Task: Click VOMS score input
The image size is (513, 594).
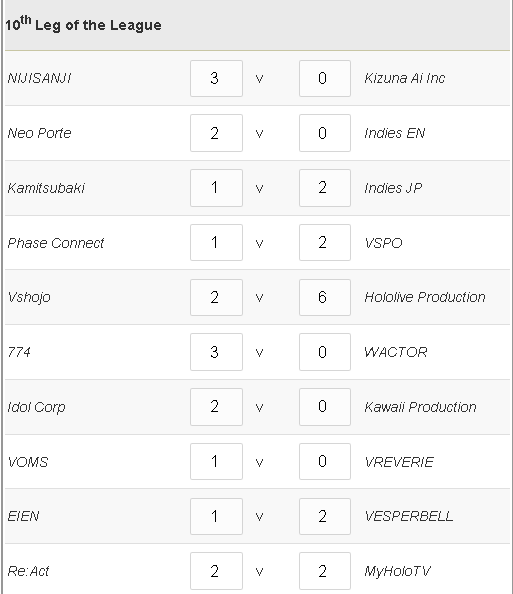Action: tap(216, 461)
